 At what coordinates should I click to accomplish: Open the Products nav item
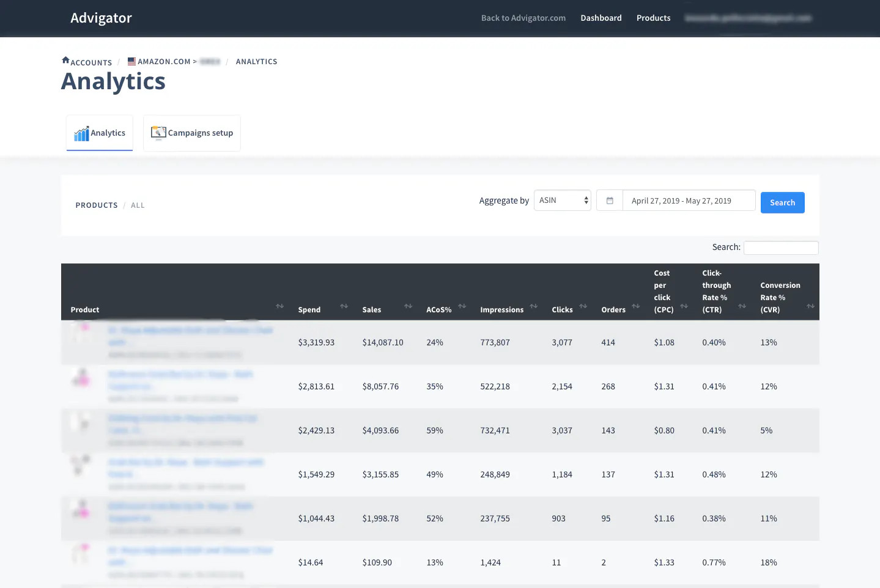pyautogui.click(x=654, y=18)
